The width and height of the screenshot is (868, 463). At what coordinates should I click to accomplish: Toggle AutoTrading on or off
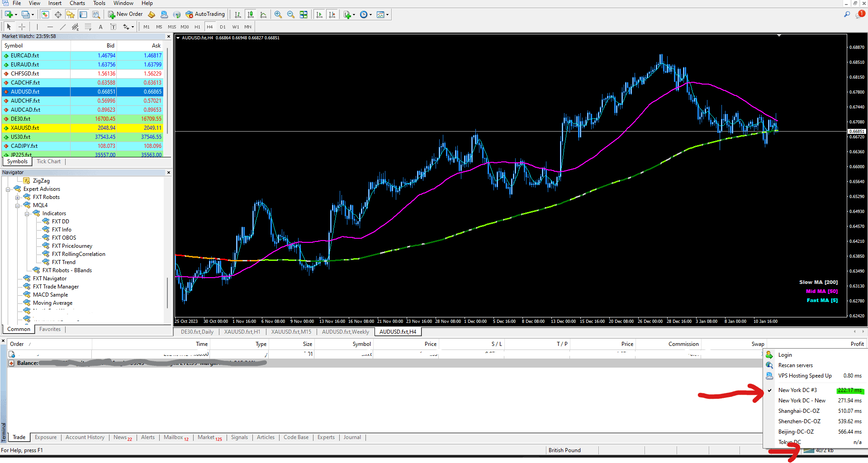point(205,14)
